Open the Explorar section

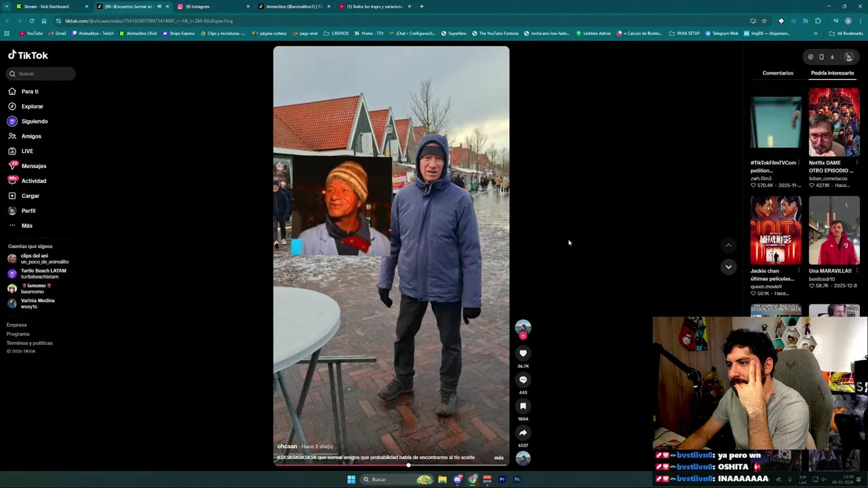(26, 106)
